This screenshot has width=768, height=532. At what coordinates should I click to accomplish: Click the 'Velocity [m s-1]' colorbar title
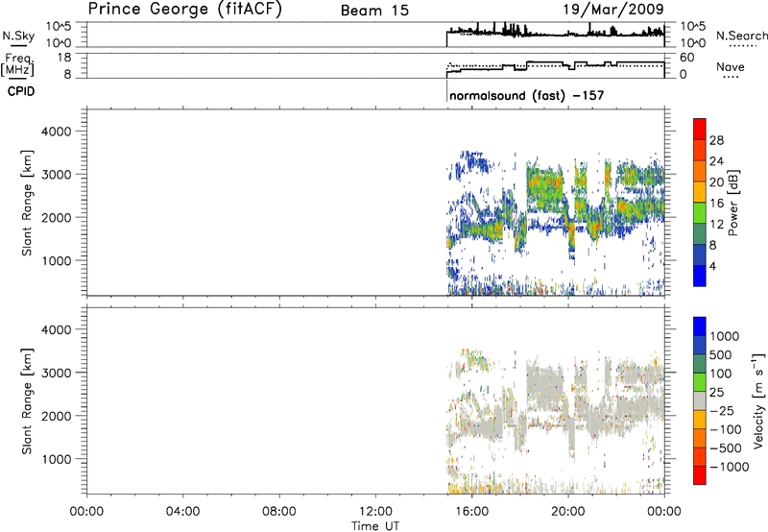click(x=758, y=399)
